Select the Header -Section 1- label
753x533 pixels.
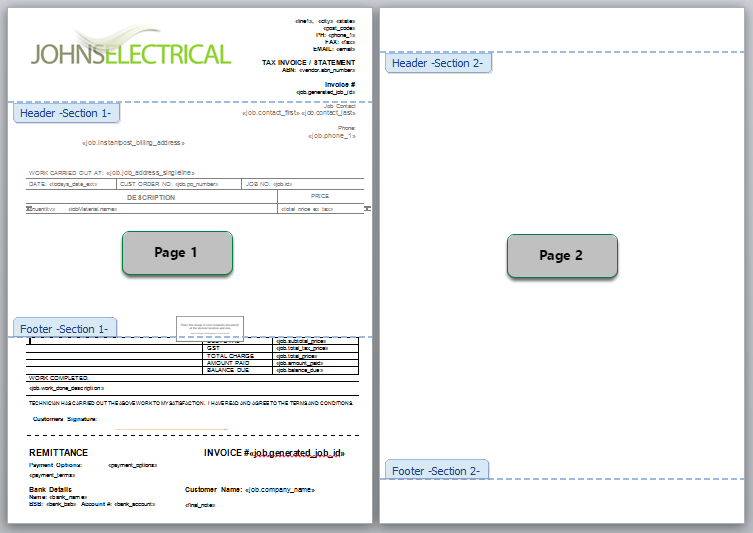[66, 113]
